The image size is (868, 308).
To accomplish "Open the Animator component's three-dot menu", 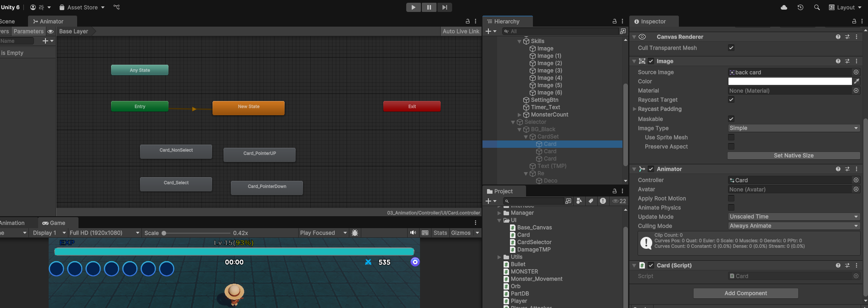I will point(857,169).
